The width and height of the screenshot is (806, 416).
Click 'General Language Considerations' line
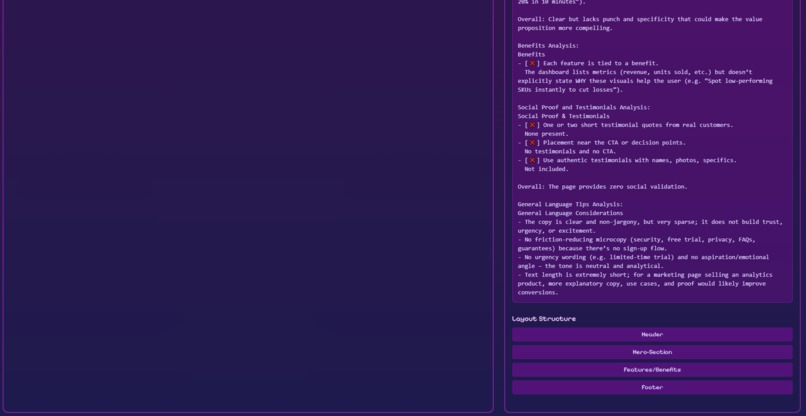[570, 213]
